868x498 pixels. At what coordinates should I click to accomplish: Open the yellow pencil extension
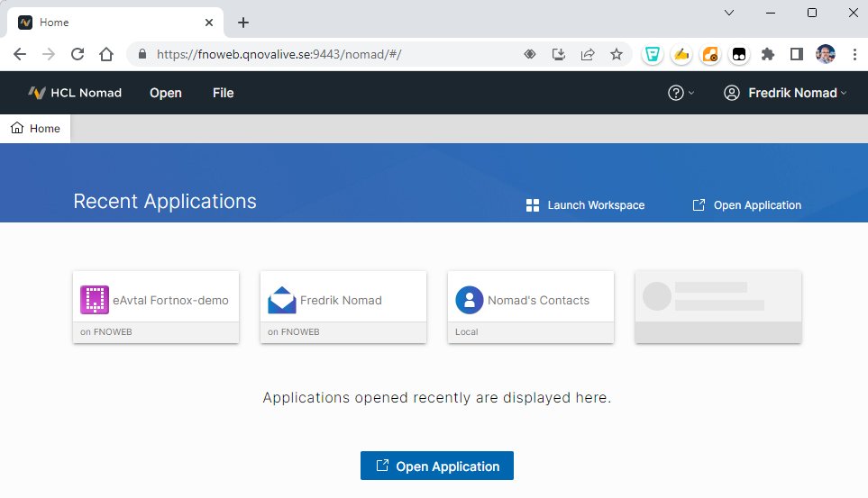coord(681,54)
